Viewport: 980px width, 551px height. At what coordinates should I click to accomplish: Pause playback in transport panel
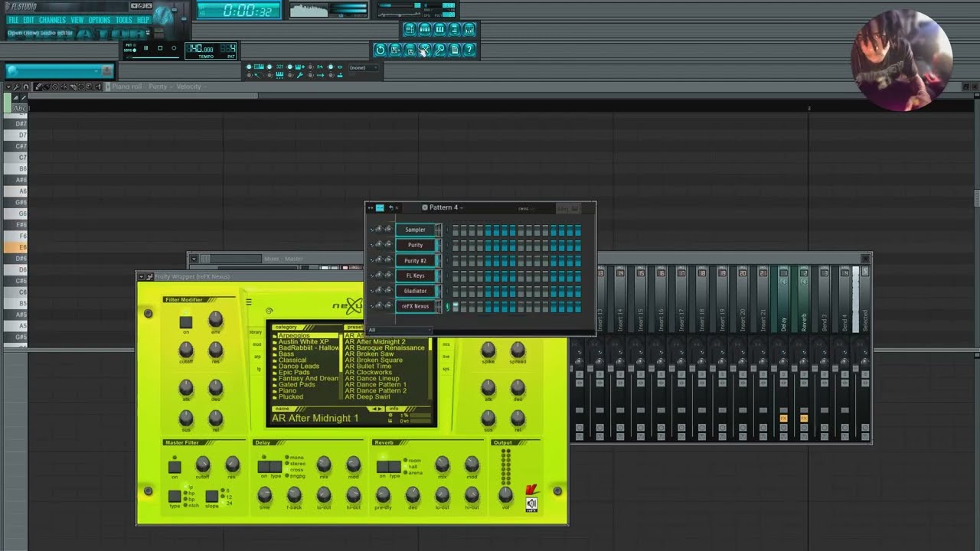[145, 47]
